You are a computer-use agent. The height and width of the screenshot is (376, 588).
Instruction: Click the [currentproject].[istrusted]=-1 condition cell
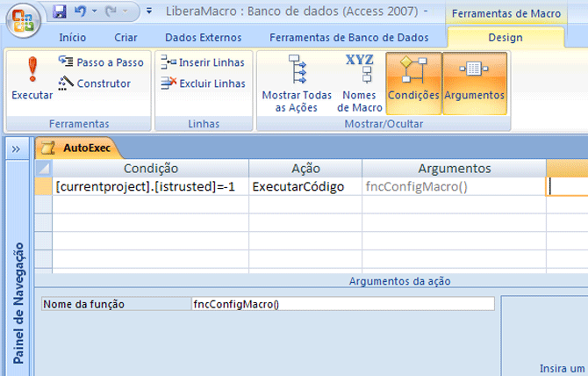(x=151, y=186)
